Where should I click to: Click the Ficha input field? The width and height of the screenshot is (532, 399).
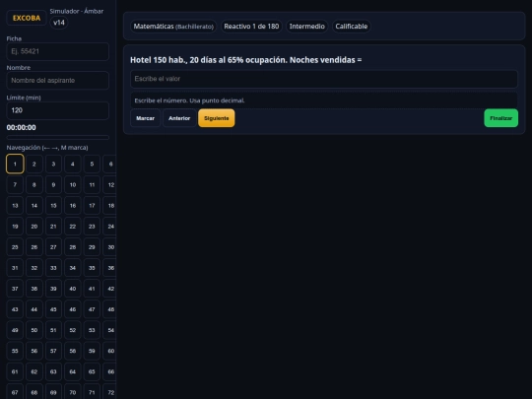pos(58,51)
